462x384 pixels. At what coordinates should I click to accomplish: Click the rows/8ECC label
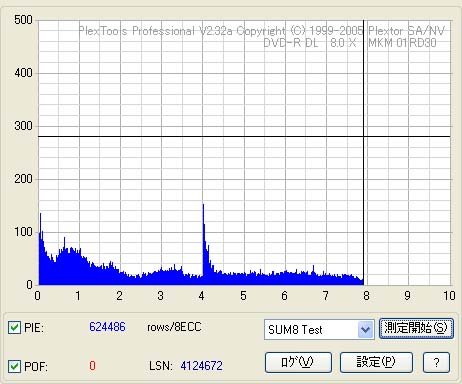coord(174,327)
